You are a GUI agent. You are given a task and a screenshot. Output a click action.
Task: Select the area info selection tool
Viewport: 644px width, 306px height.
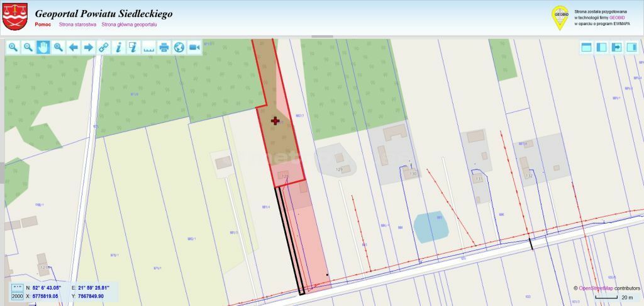pos(134,47)
